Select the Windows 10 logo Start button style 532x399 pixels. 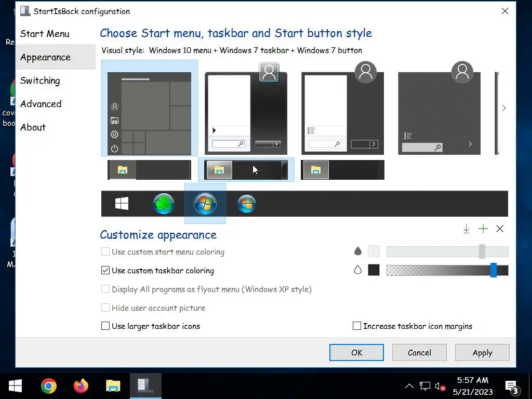[x=122, y=204]
